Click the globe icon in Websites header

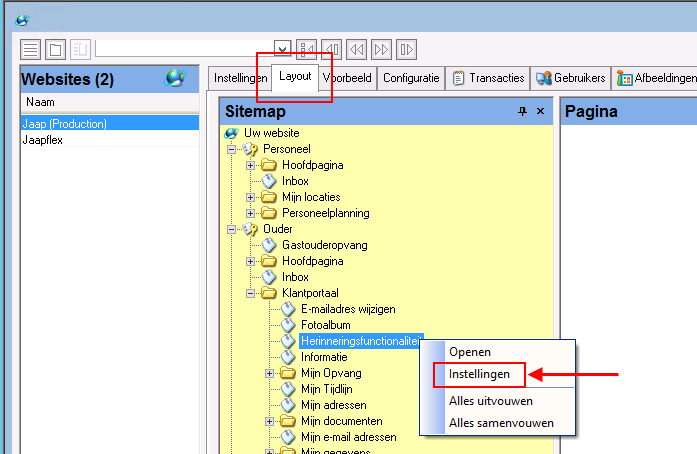[x=174, y=78]
